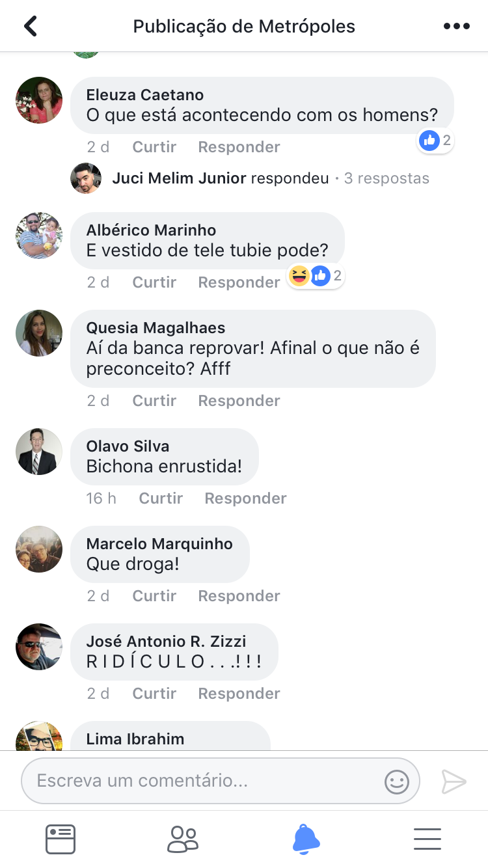Tap the emoji smiley icon in comment box
The height and width of the screenshot is (868, 488).
tap(396, 781)
